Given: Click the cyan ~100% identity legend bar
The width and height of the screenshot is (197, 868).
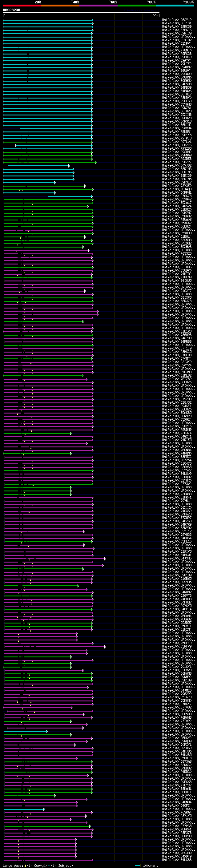Looking at the screenshot, I should coord(175,6).
